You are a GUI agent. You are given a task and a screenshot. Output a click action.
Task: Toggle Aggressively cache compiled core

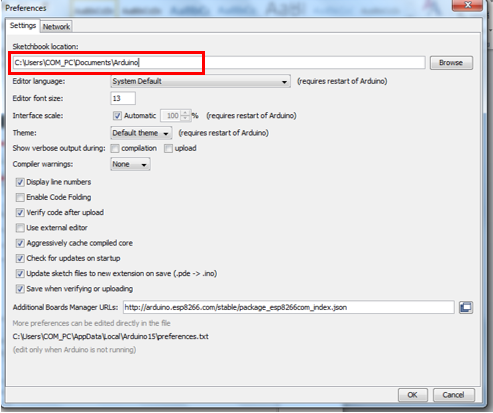[x=20, y=243]
